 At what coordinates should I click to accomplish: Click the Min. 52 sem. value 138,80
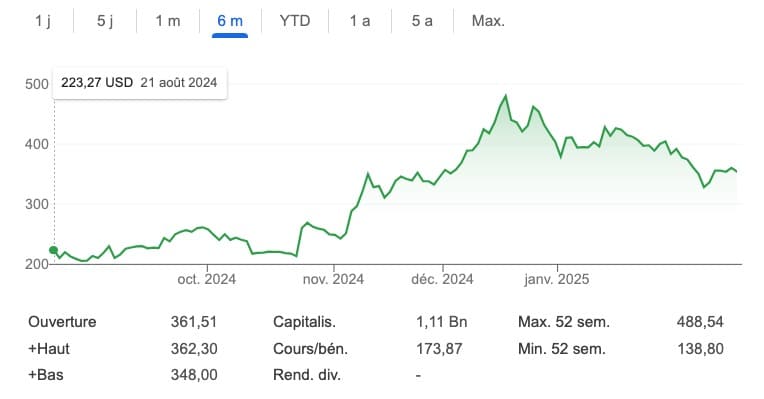click(700, 349)
